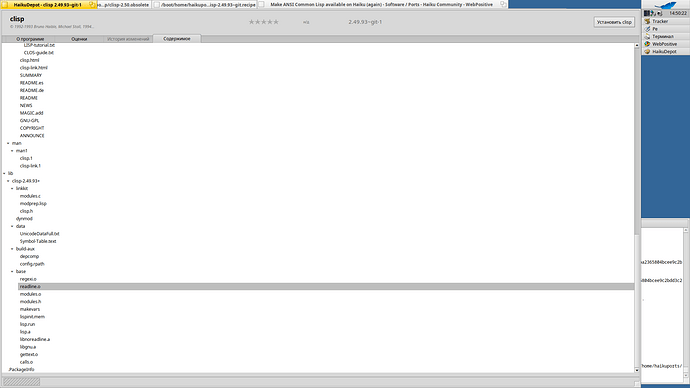Select lispinit.mem in the file tree

[32, 317]
